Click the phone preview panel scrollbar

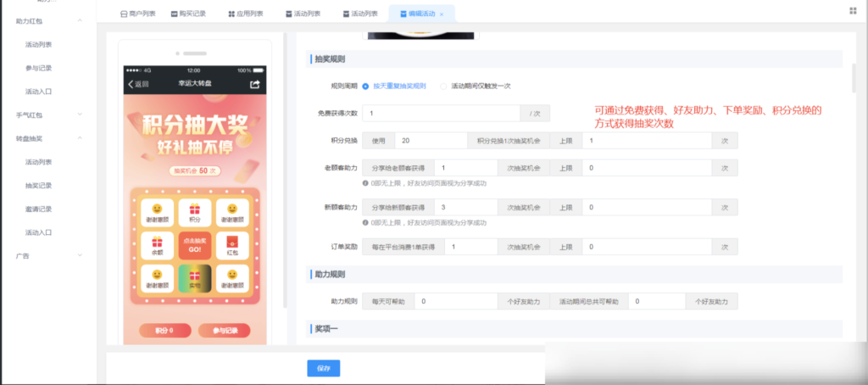click(285, 170)
